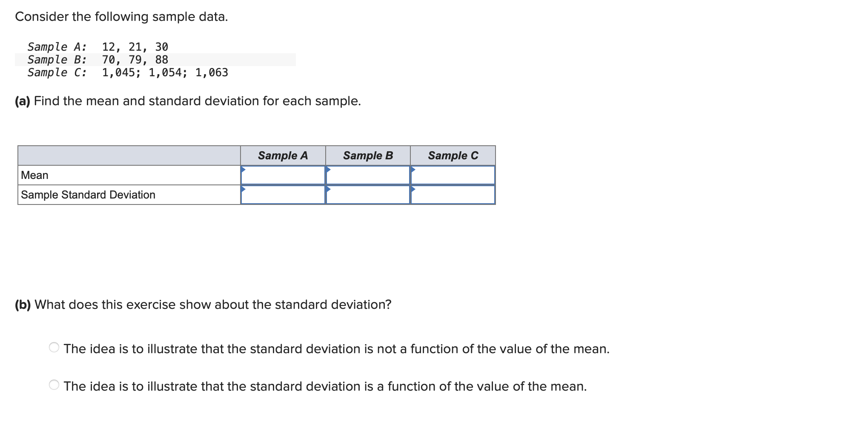
Task: Click the Mean row label
Action: 34,175
